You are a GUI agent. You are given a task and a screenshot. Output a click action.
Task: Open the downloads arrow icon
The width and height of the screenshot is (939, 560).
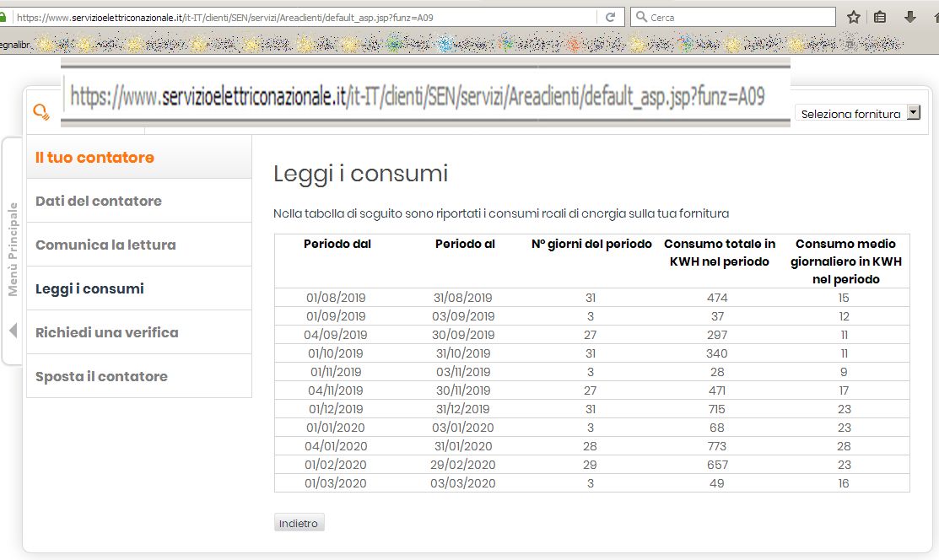tap(908, 16)
